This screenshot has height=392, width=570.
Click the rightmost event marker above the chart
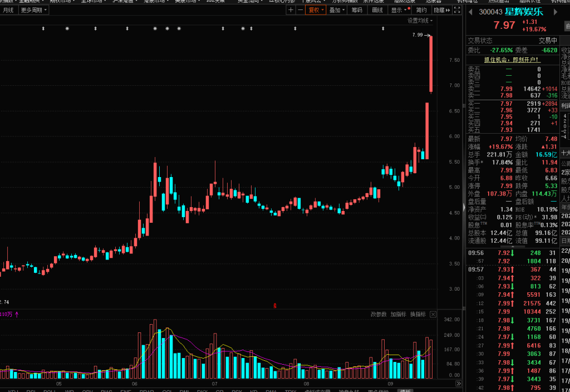tap(383, 28)
